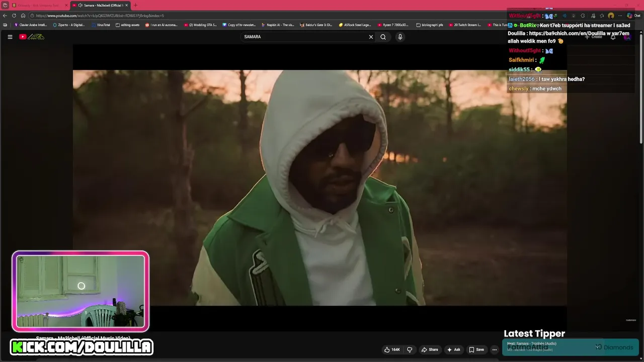Open the ASRock Steel Legend bookmark
Screen dimensions: 644x362
tap(355, 25)
